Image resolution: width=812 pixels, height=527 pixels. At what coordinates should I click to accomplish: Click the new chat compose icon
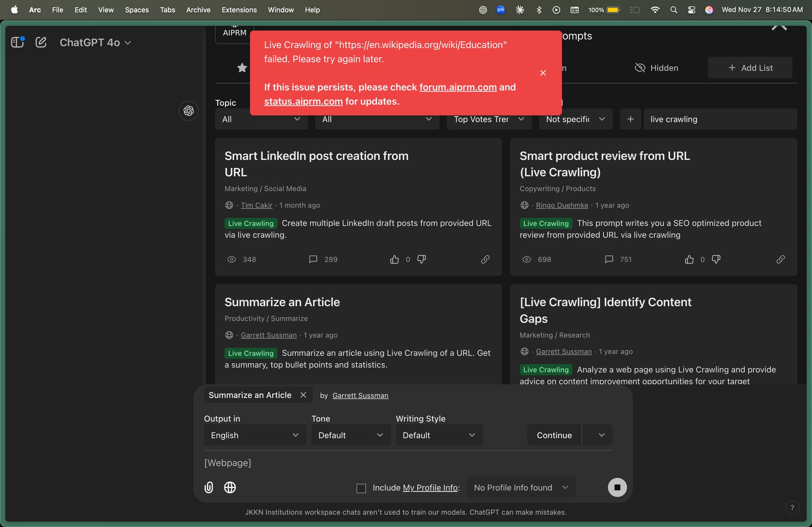click(41, 42)
